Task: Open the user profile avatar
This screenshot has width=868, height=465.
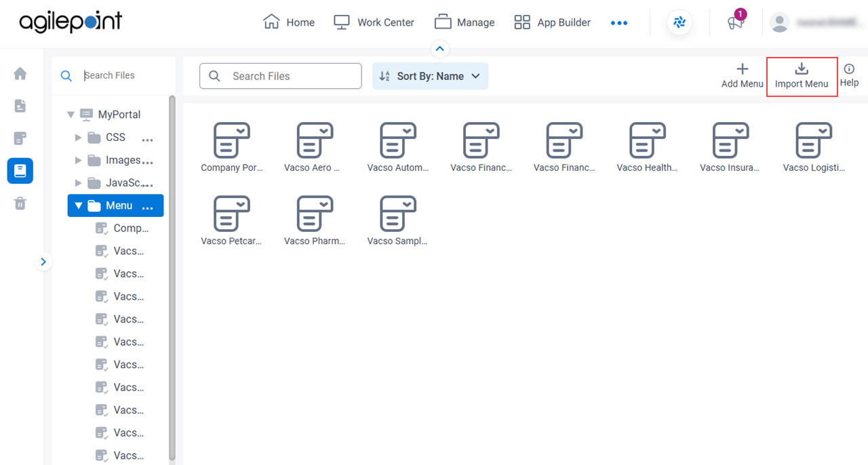Action: click(780, 22)
